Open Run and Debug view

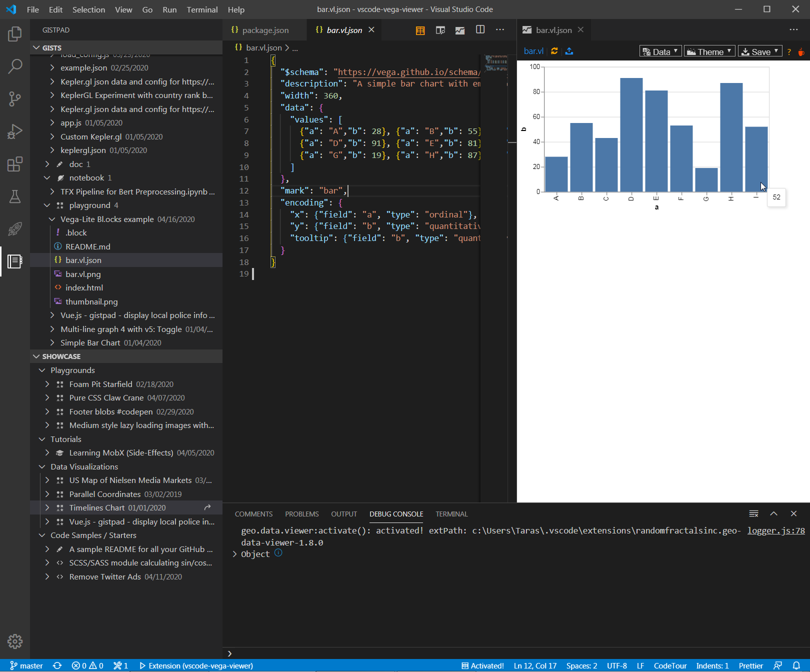click(15, 131)
